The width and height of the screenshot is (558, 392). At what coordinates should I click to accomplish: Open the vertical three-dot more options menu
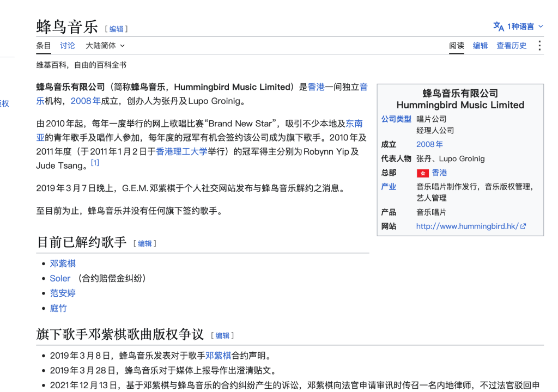click(539, 46)
